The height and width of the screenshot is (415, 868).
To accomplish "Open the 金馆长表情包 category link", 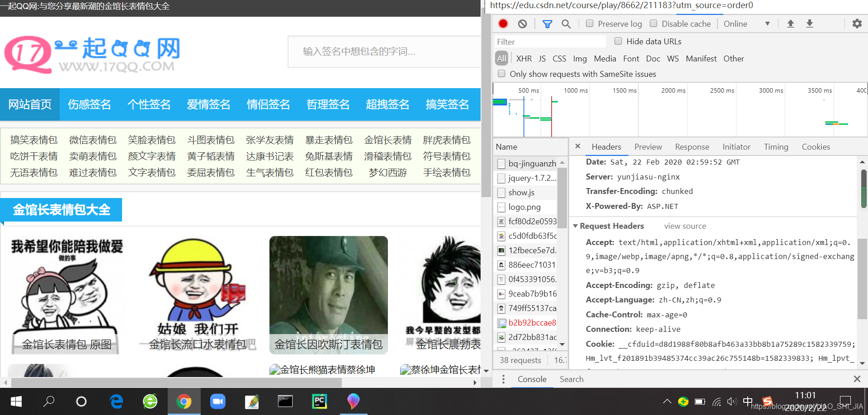I will [x=388, y=140].
